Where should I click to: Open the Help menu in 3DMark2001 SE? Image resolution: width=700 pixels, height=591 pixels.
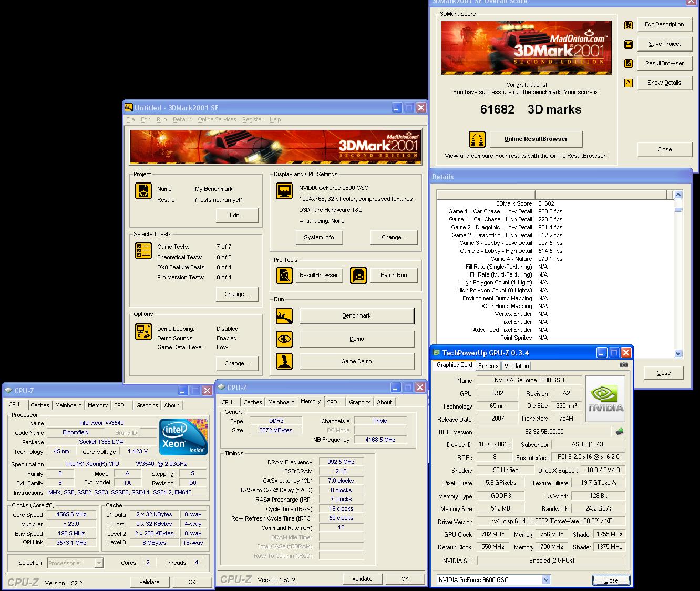pos(275,120)
